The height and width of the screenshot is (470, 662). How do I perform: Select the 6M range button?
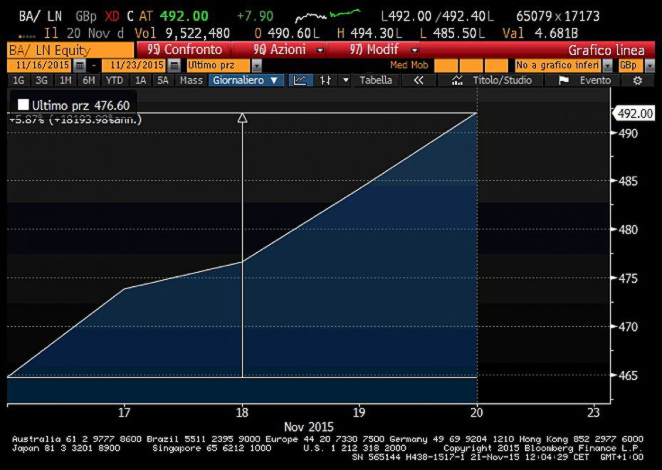tap(90, 80)
